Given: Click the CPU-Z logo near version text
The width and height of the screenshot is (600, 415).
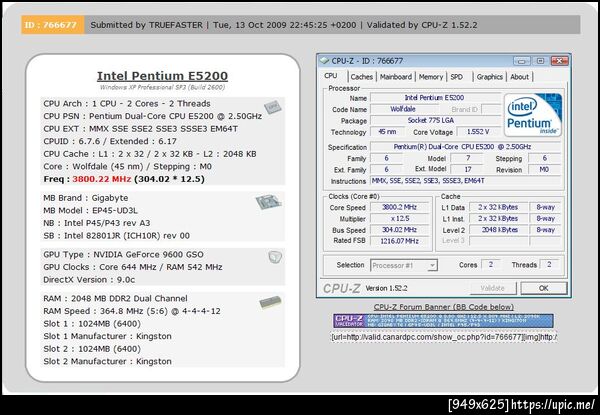Looking at the screenshot, I should click(341, 288).
